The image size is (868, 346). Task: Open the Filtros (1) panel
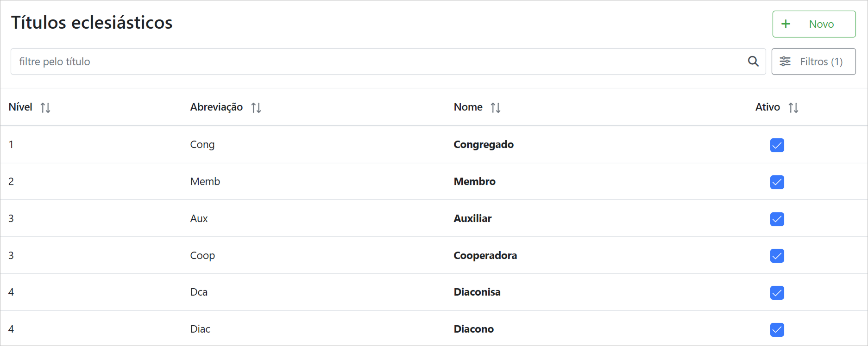click(x=813, y=62)
